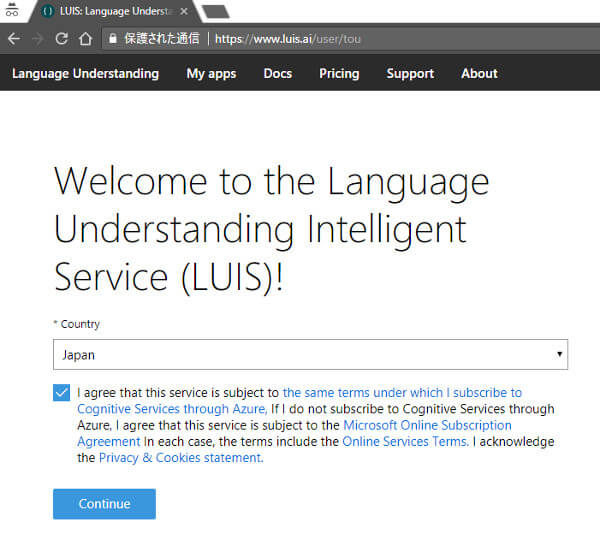Open the Docs menu item
Image resolution: width=600 pixels, height=534 pixels.
click(278, 73)
